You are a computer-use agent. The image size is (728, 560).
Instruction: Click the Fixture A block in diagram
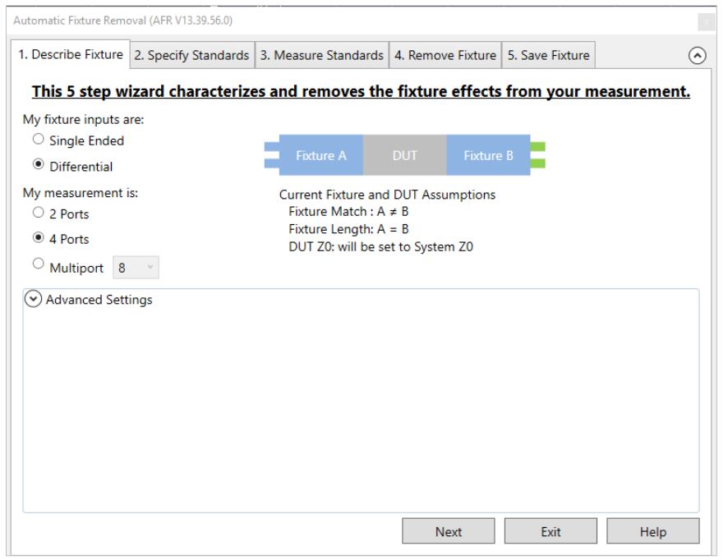tap(320, 155)
